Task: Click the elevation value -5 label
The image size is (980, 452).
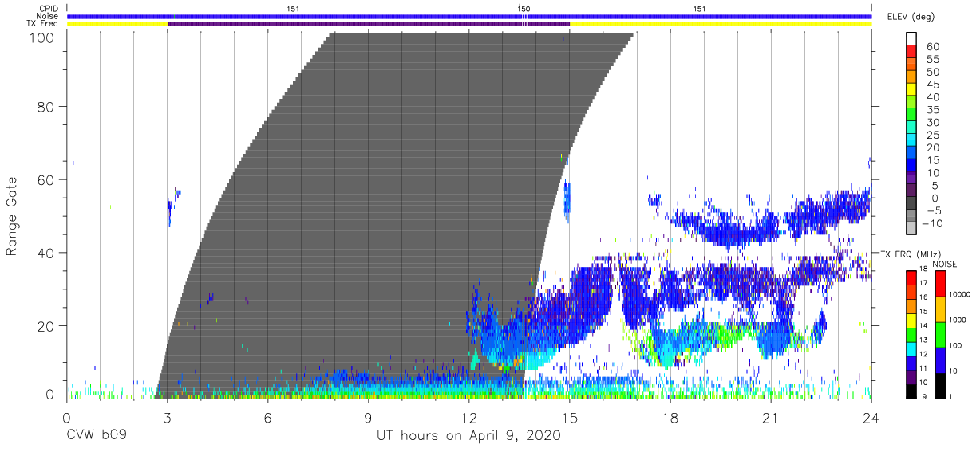Action: (x=932, y=210)
